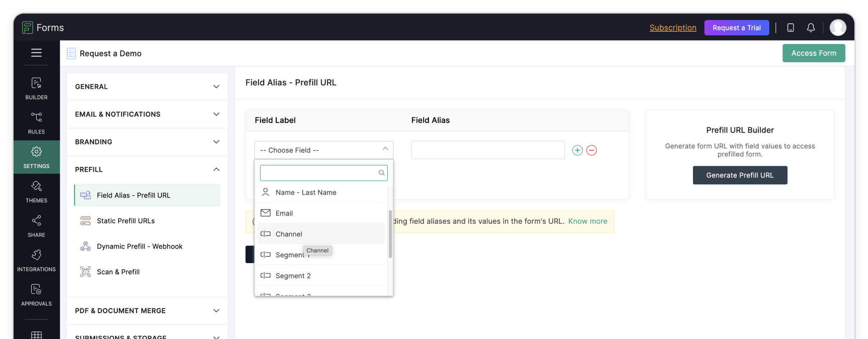Click the Forms logo icon
Viewport: 868px width, 339px height.
click(x=27, y=28)
